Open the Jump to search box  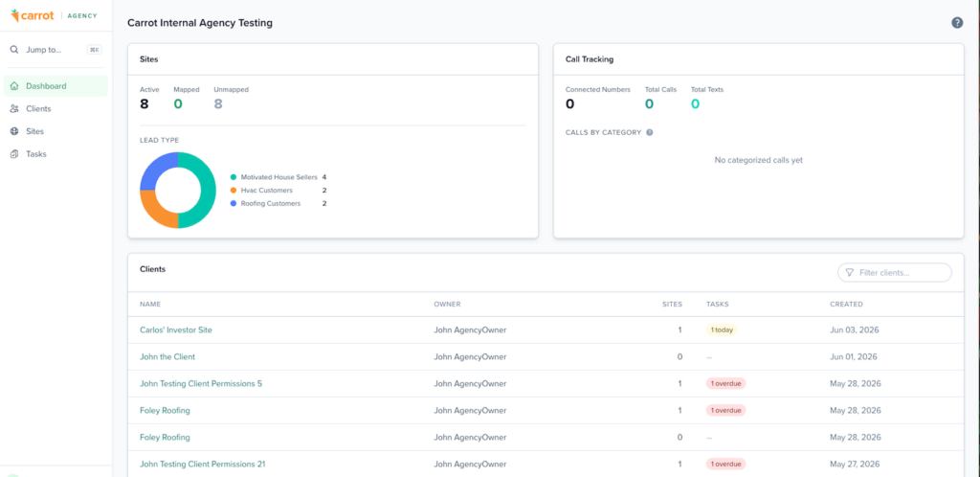56,50
